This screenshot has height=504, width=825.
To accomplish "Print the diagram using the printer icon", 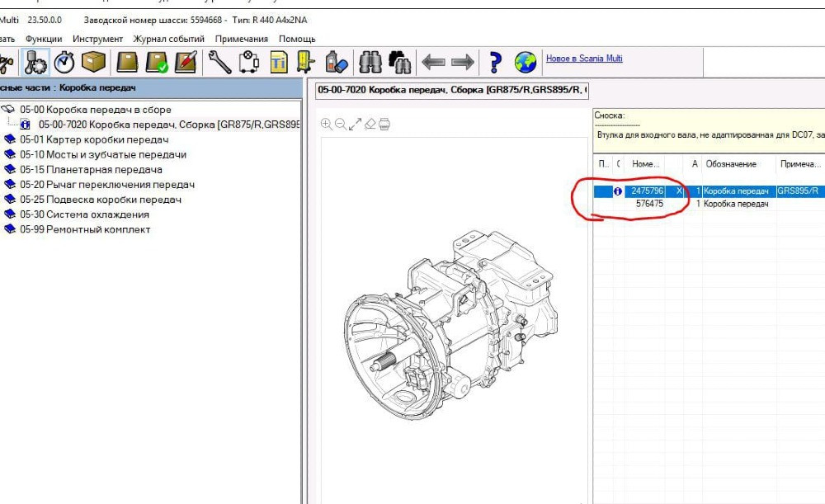I will [384, 124].
